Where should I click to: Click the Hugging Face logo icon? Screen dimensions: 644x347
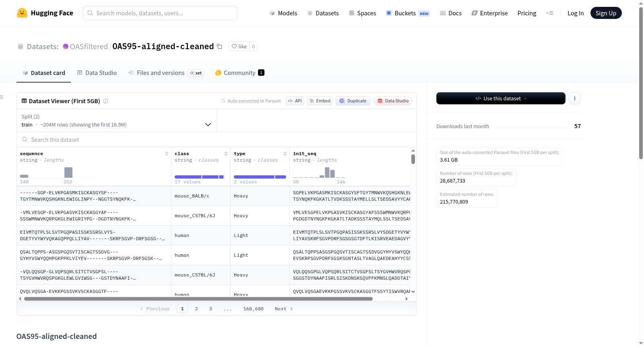22,13
